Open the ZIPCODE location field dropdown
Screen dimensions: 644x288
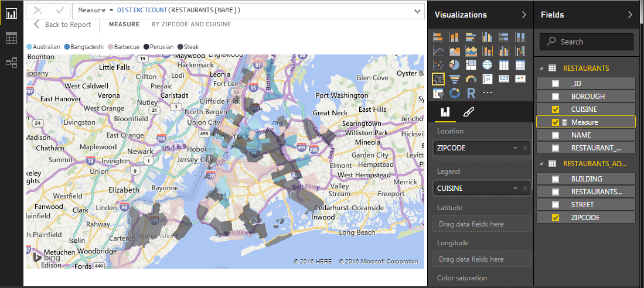tap(515, 148)
